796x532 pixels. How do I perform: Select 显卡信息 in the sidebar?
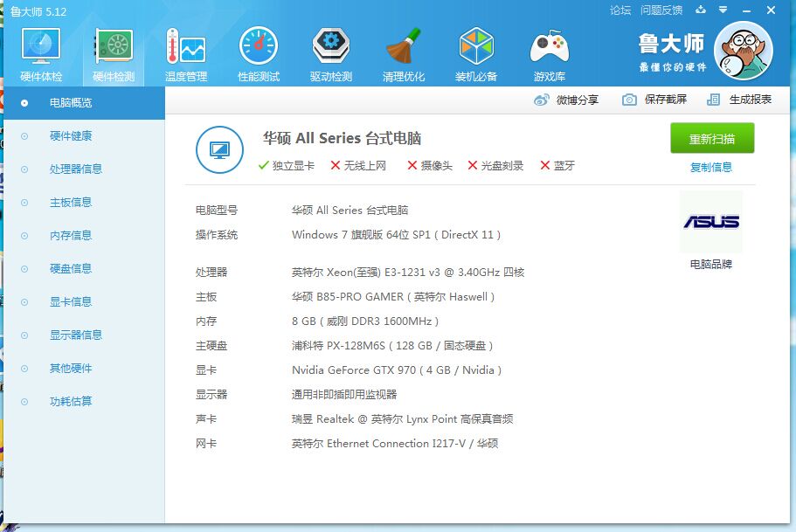coord(84,302)
